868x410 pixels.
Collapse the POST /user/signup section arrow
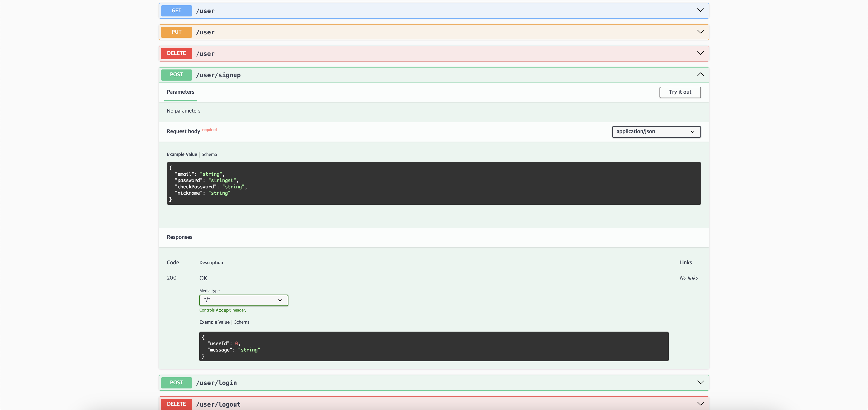[x=700, y=75]
